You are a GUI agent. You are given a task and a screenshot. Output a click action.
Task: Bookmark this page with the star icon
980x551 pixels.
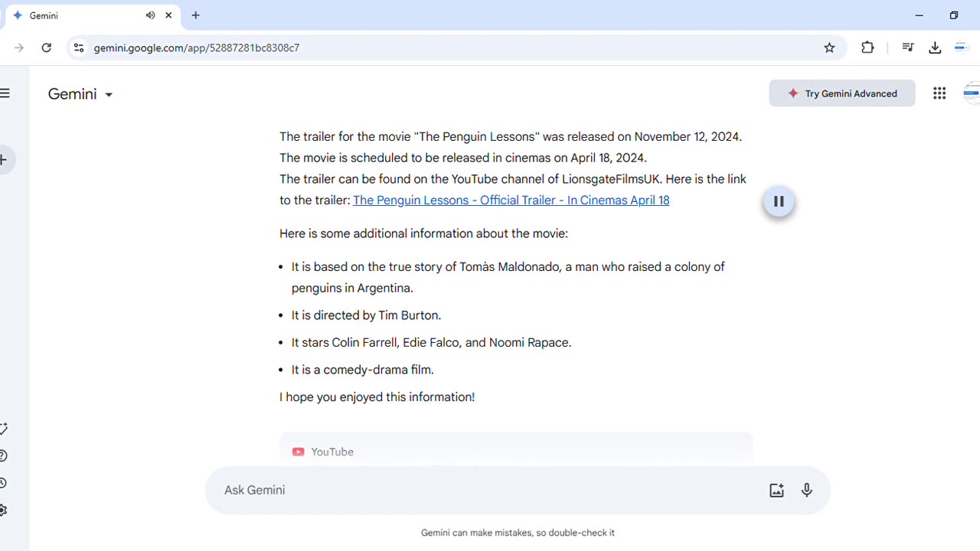click(829, 47)
